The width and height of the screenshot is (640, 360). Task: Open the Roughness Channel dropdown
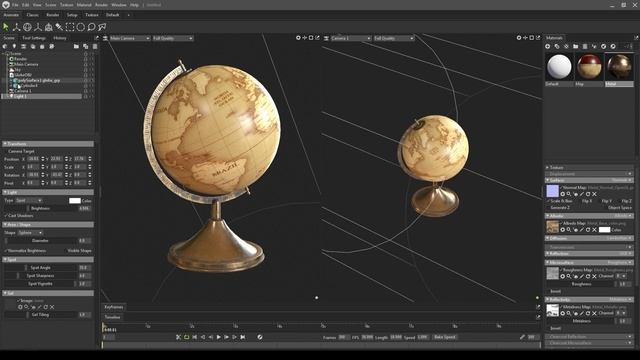[x=621, y=276]
